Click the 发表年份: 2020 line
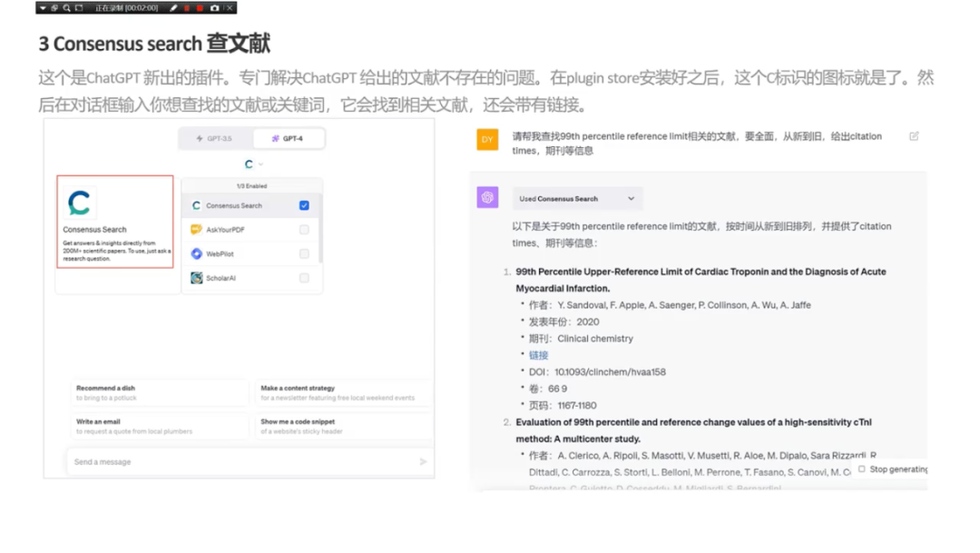 tap(563, 321)
